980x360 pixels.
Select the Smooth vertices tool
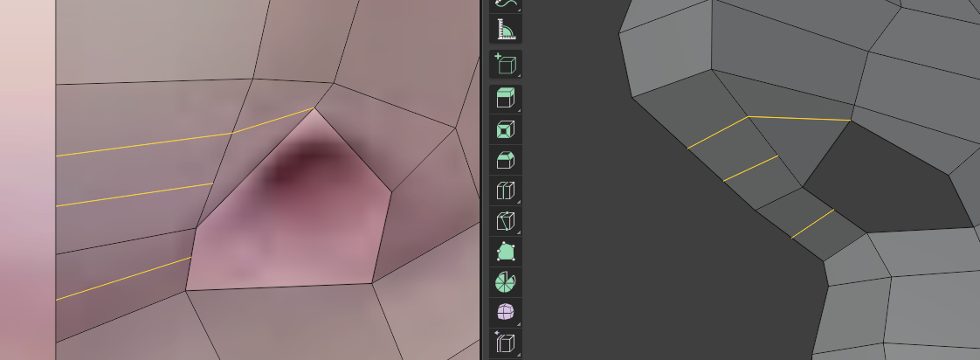pyautogui.click(x=506, y=313)
